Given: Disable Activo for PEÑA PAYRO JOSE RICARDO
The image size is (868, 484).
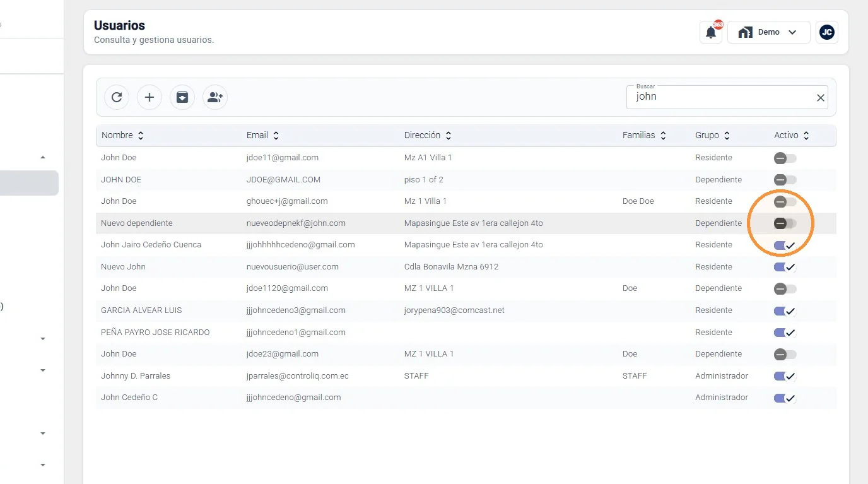Looking at the screenshot, I should (x=785, y=333).
